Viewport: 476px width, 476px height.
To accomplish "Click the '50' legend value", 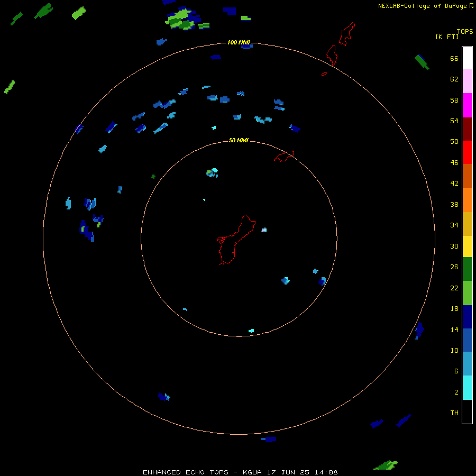I will 454,141.
